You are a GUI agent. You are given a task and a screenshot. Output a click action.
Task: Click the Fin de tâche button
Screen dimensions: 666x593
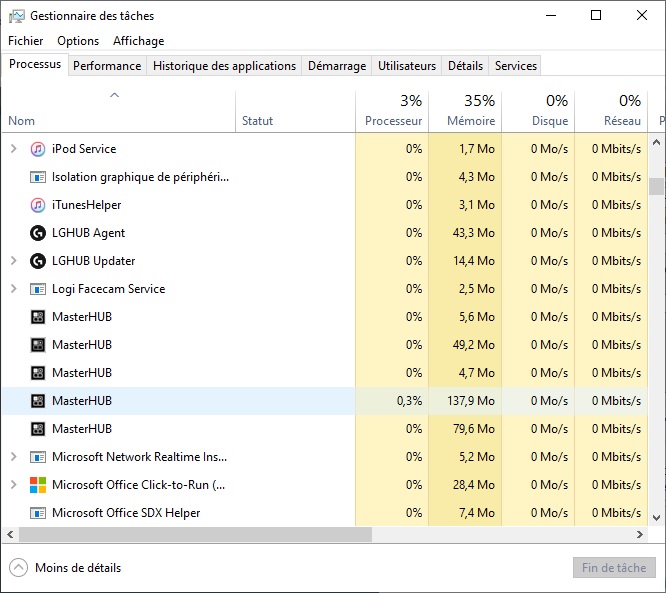[614, 567]
